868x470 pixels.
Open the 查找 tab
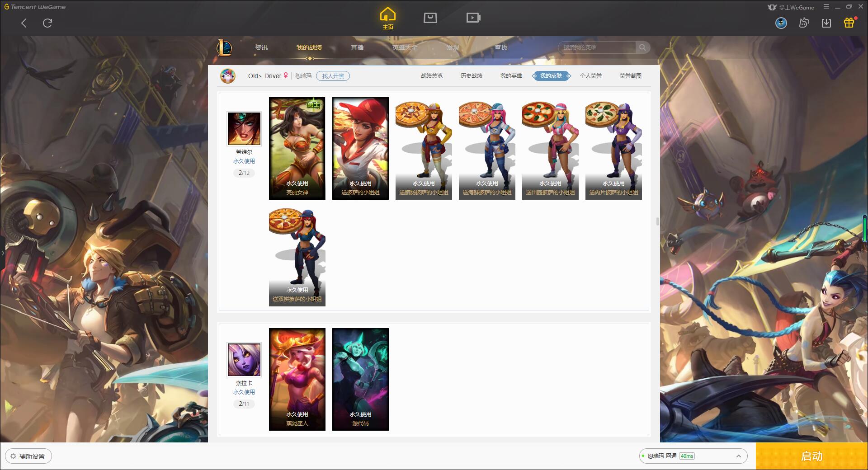point(501,47)
